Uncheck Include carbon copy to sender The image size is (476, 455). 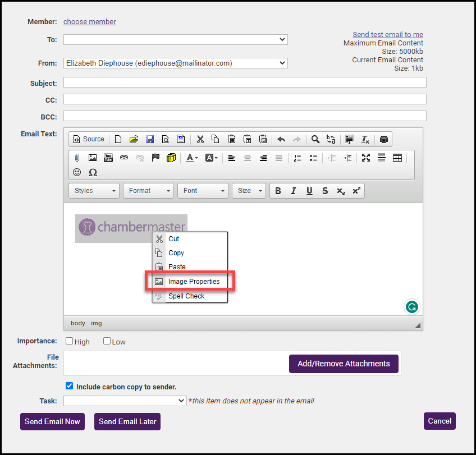click(70, 386)
